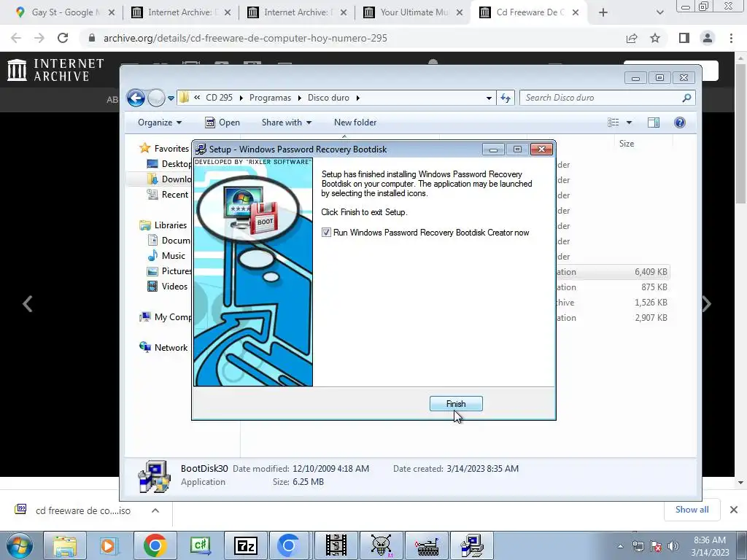Screen dimensions: 747x560
Task: Click the Internet Archive logo
Action: click(x=55, y=69)
